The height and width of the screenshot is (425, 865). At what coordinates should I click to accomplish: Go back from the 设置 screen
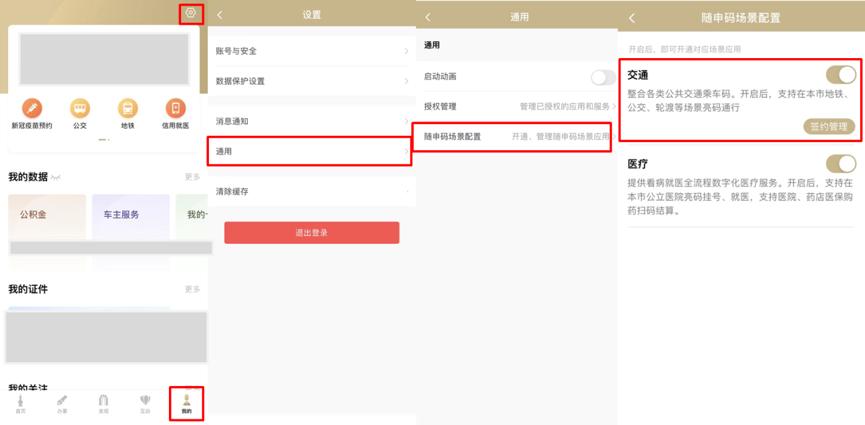click(220, 15)
